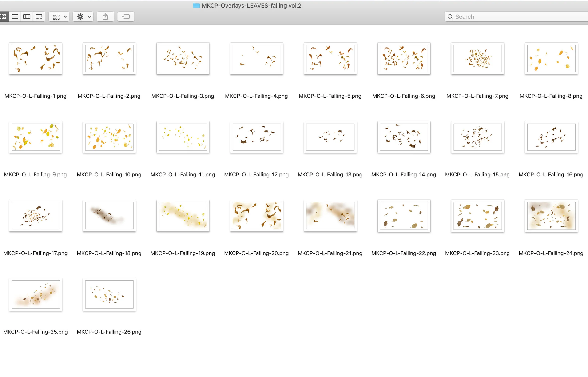Select the MKCP-O-L-Falling-26.png thumbnail

pyautogui.click(x=109, y=294)
